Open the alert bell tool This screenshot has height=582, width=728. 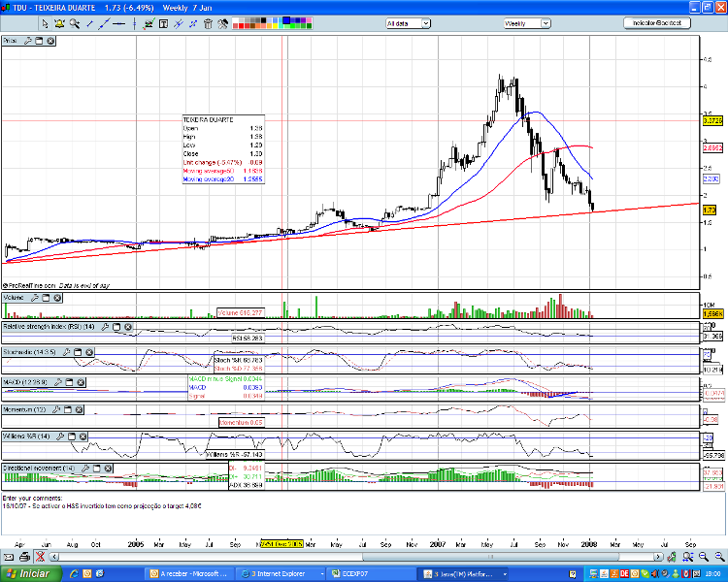(59, 23)
